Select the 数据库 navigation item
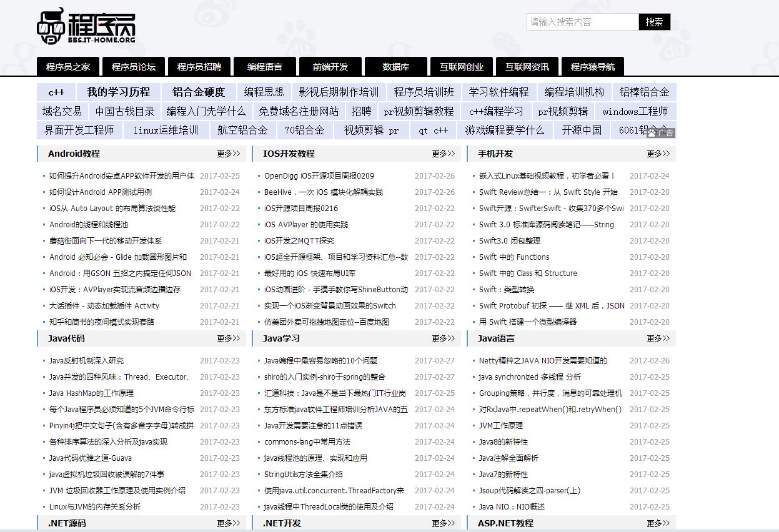Viewport: 779px width, 532px height. [x=396, y=67]
